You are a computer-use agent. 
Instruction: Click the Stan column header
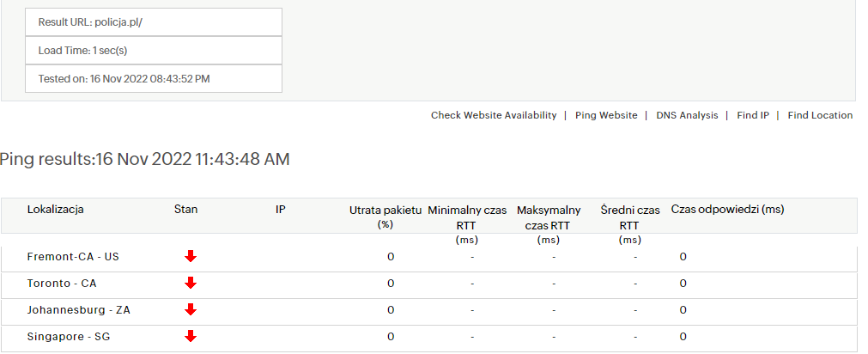[x=185, y=209]
